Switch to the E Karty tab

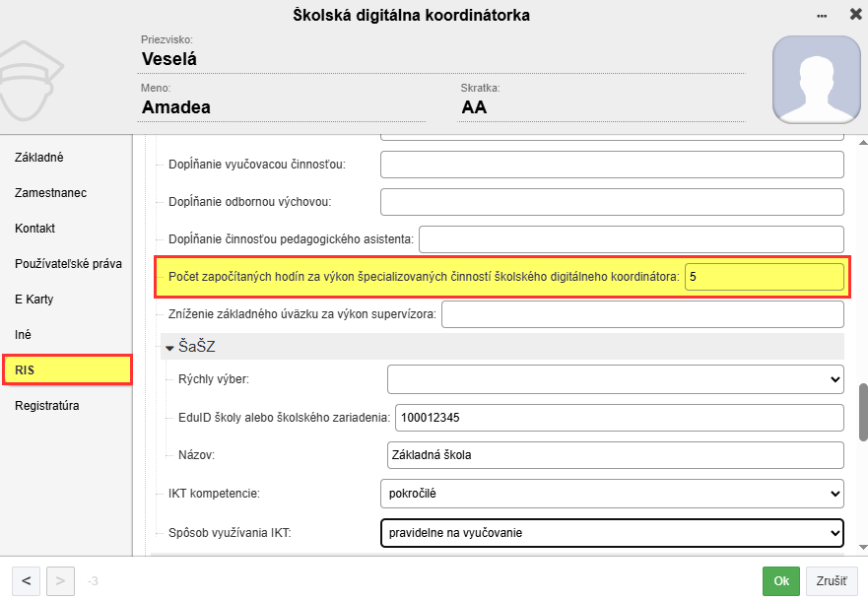[x=34, y=300]
